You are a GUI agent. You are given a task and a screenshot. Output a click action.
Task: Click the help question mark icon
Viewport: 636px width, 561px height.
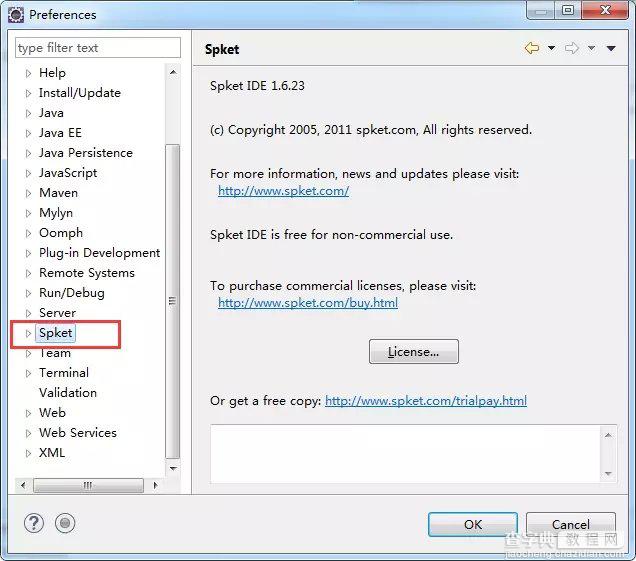pyautogui.click(x=34, y=523)
